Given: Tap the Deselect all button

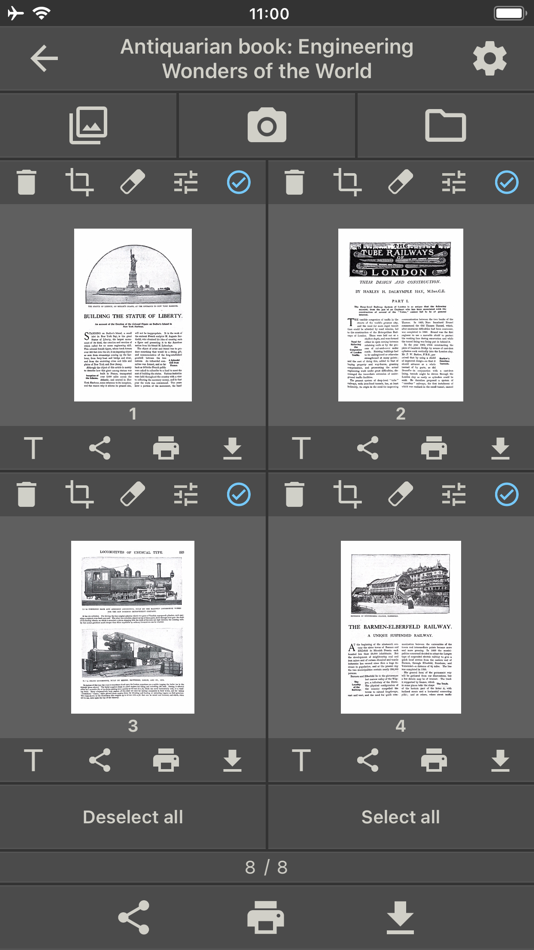Looking at the screenshot, I should point(133,817).
